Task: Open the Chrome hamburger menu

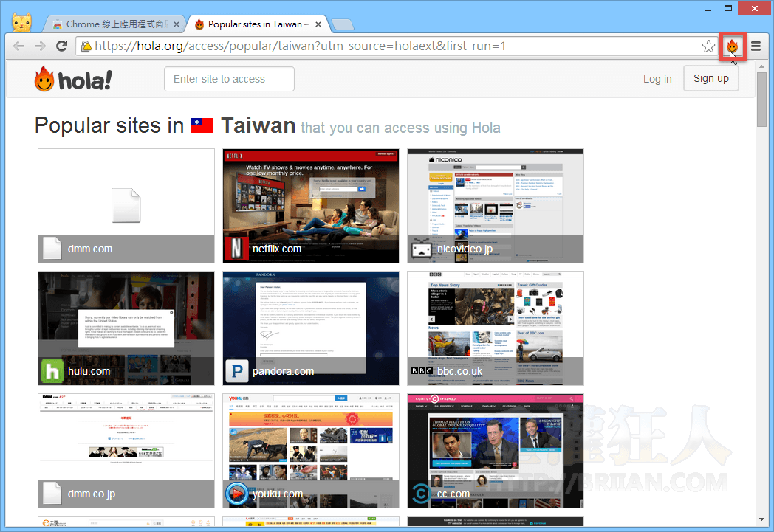Action: point(756,46)
